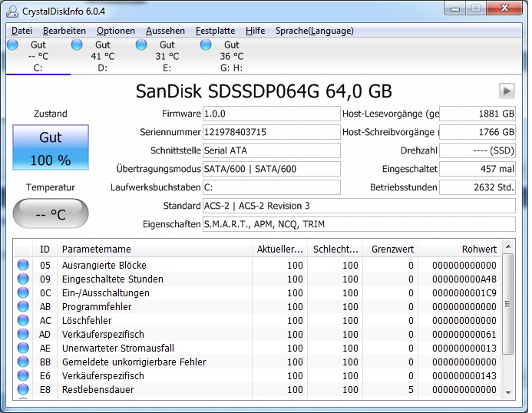Viewport: 532px width, 413px height.
Task: Select the G: H: drive tab
Action: 231,56
